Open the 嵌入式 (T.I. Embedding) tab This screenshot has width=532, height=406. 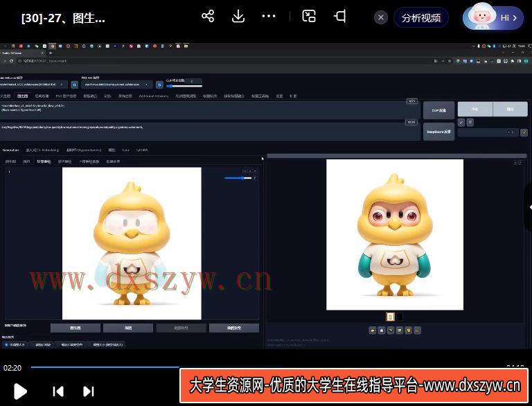coord(42,150)
